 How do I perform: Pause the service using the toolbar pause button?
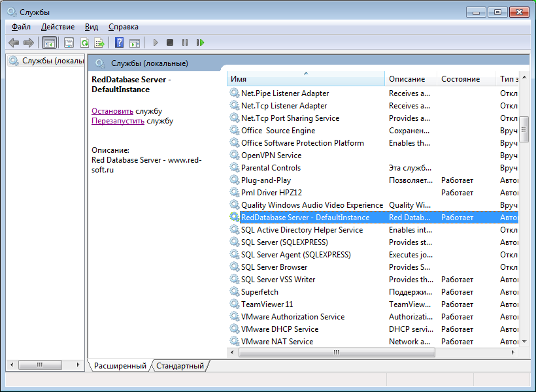[185, 42]
